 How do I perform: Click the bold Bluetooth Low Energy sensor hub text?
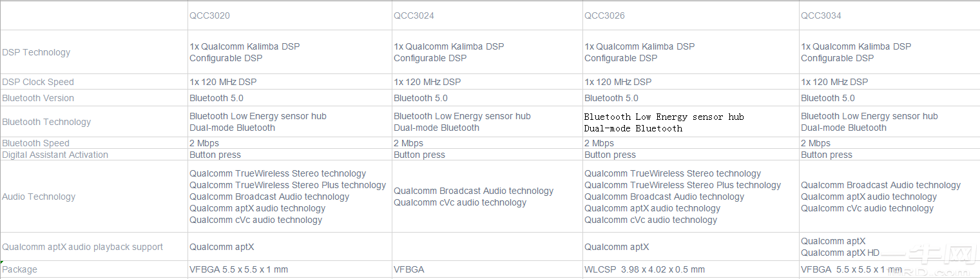tap(664, 117)
